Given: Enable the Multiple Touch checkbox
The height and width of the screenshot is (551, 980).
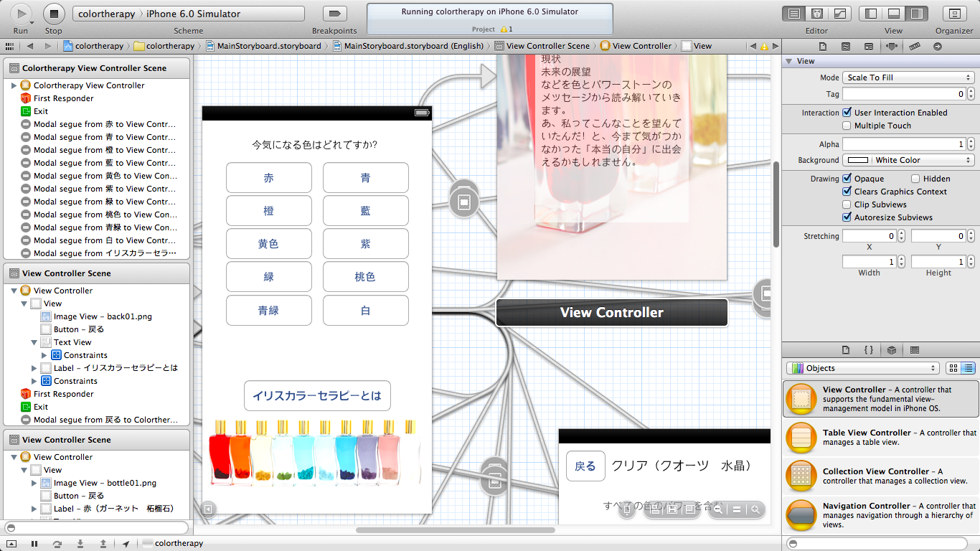Looking at the screenshot, I should [847, 126].
